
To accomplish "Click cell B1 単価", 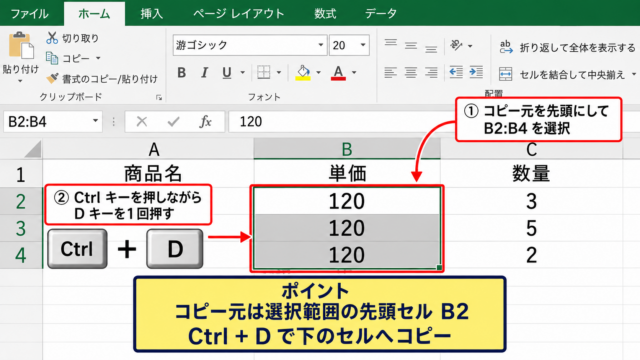I will point(347,173).
